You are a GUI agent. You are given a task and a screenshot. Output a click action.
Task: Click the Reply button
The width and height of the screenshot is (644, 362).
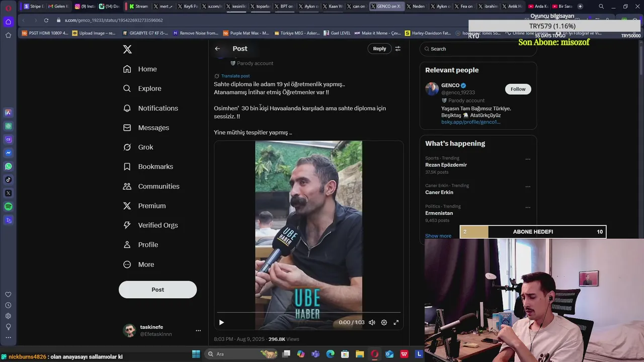[379, 49]
